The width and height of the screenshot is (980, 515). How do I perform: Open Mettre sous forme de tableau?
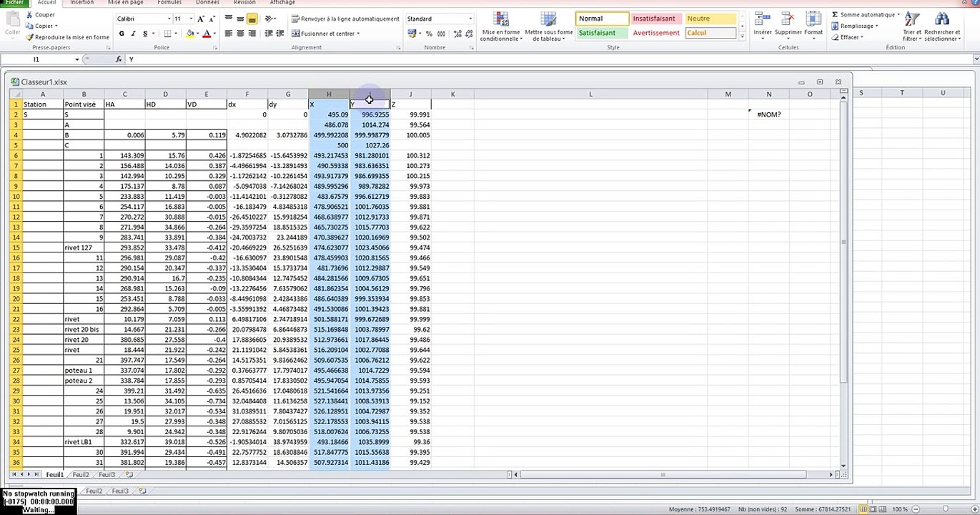point(548,26)
